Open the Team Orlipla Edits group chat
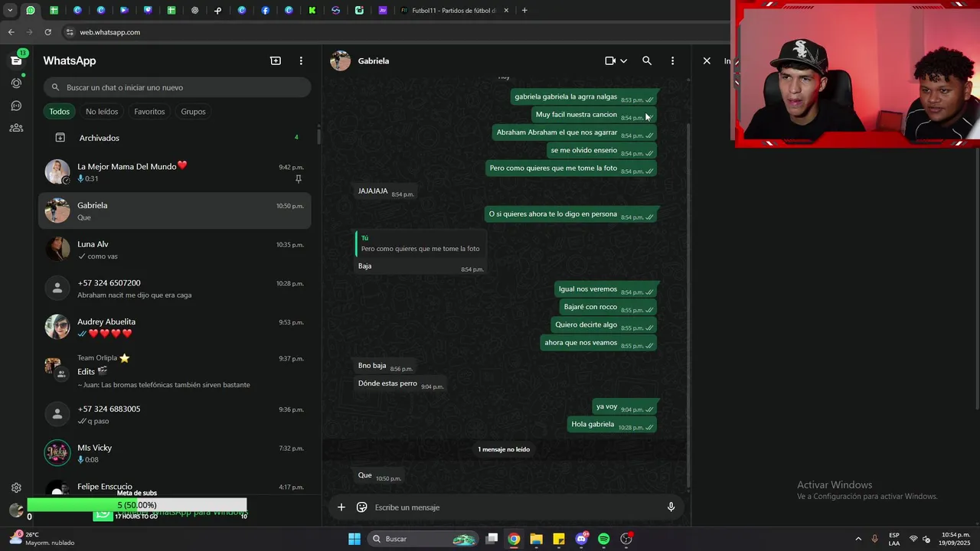Screen dimensions: 980x551 point(175,370)
